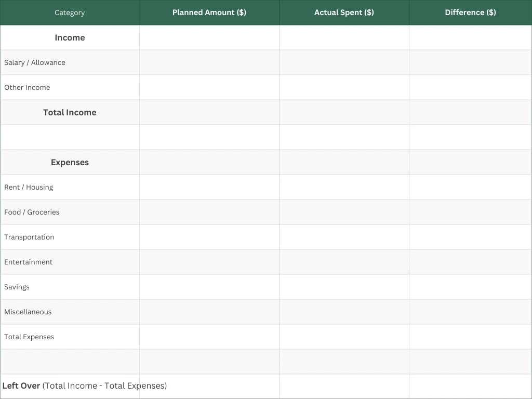Viewport: 532px width, 399px height.
Task: Select the Planned Amount ($) header
Action: click(x=209, y=12)
